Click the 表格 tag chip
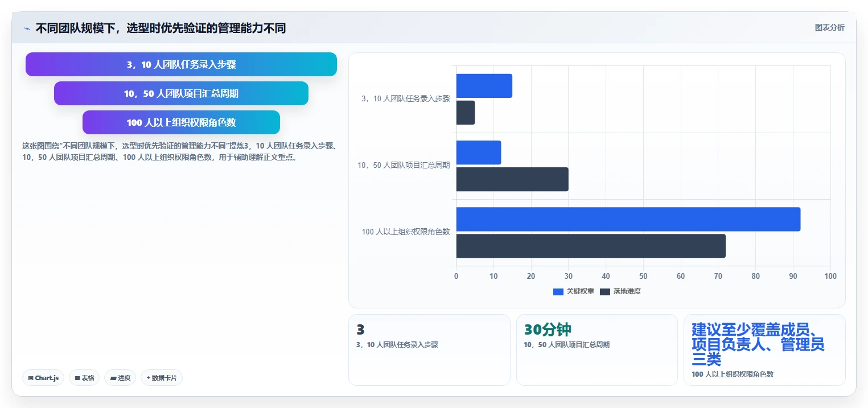The width and height of the screenshot is (868, 408). pyautogui.click(x=84, y=378)
